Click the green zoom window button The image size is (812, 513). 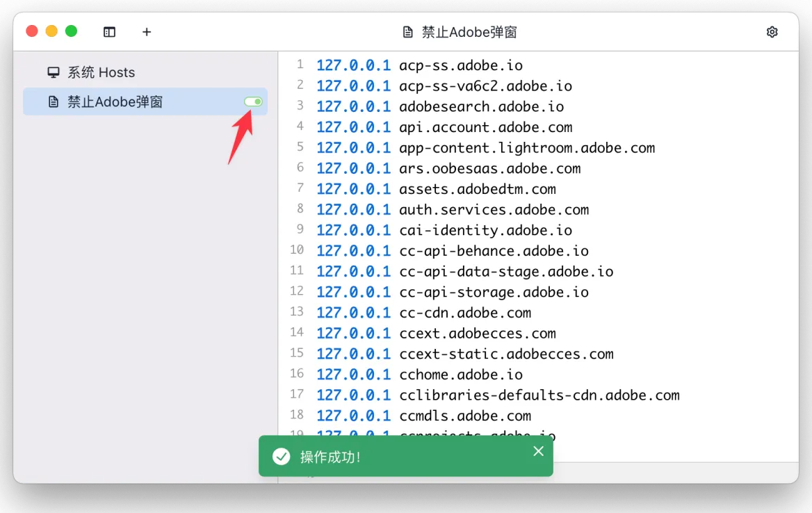[71, 31]
